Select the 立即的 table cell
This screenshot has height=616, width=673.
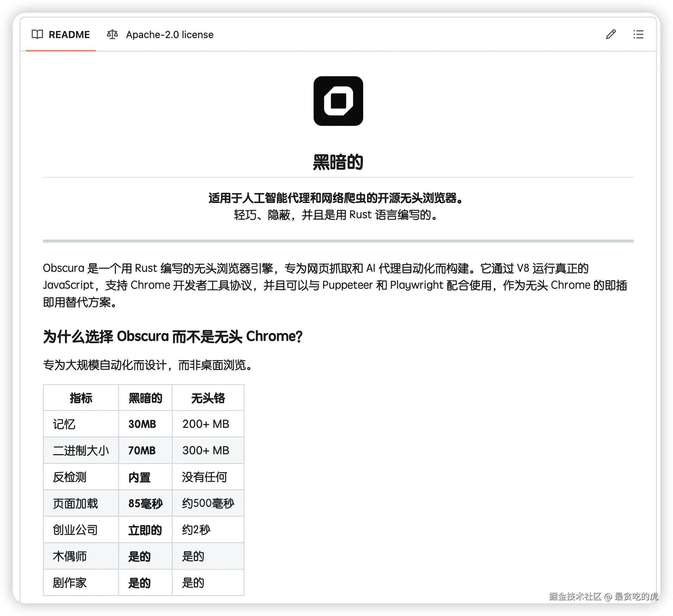[x=145, y=530]
